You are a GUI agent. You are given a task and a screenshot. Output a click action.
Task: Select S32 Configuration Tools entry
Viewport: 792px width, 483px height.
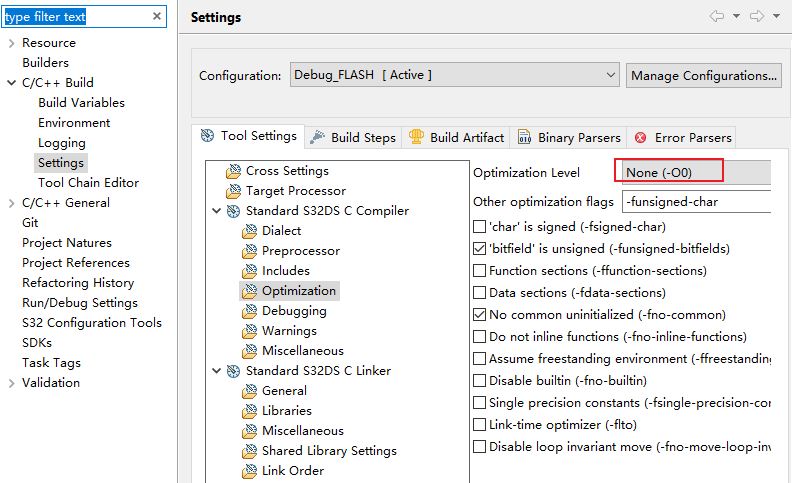(x=92, y=323)
